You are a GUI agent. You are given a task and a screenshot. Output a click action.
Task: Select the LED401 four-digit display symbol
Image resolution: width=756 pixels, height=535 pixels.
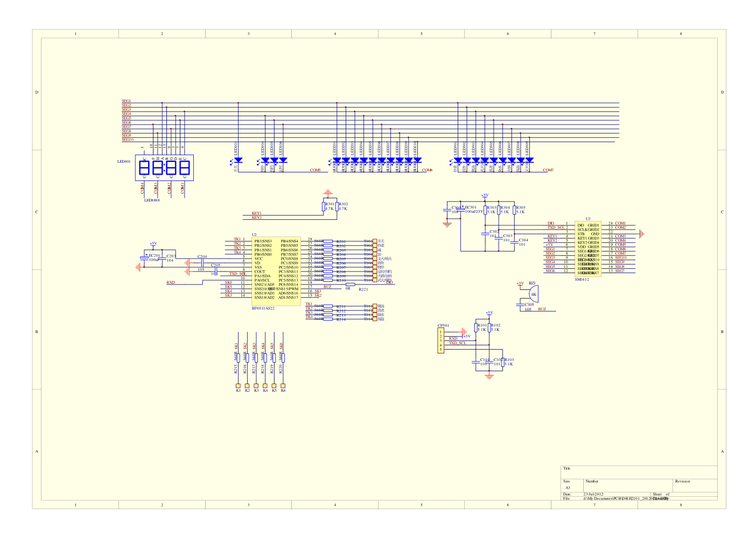coord(164,169)
